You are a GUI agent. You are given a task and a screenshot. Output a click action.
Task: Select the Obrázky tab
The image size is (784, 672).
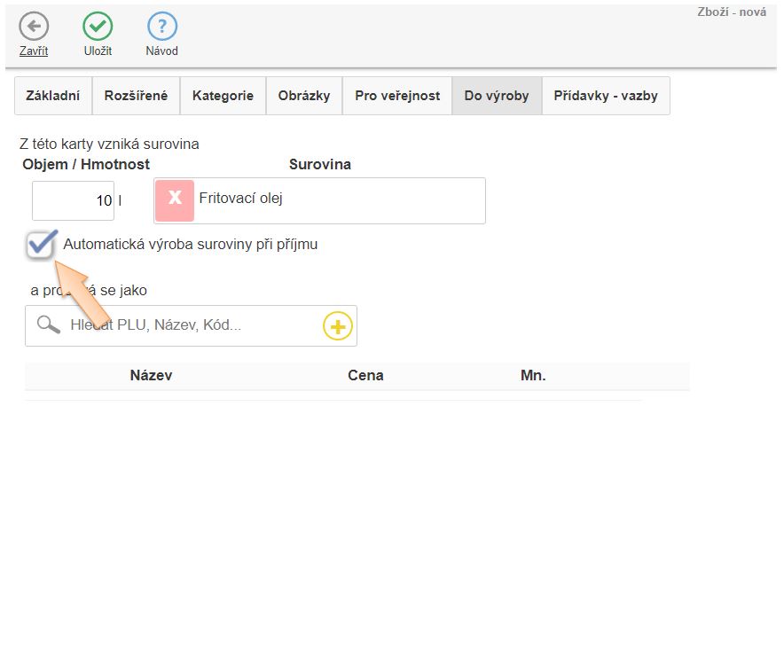pos(304,96)
